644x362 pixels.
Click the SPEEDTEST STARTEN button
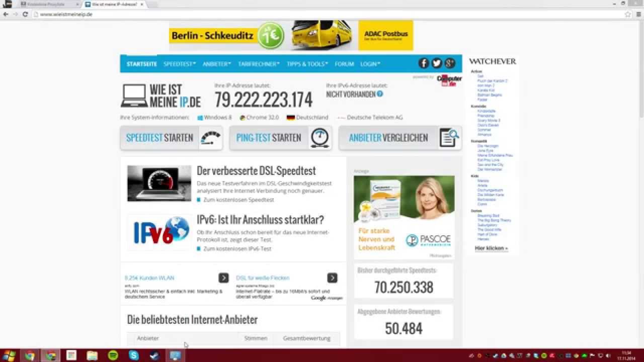(x=171, y=138)
